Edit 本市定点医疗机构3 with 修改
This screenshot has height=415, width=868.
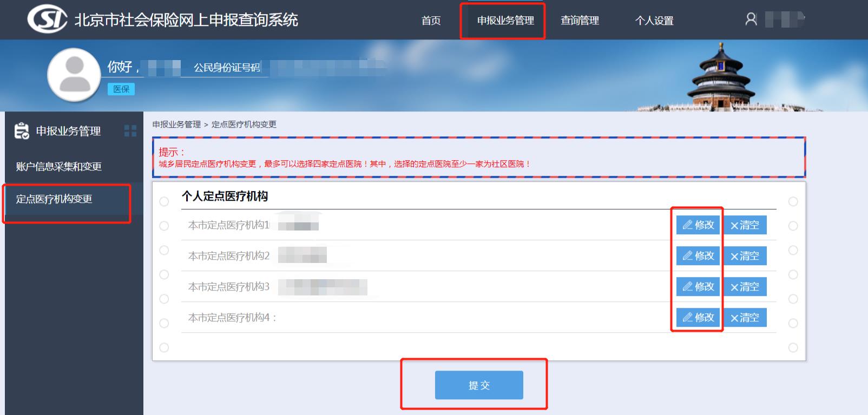point(698,287)
